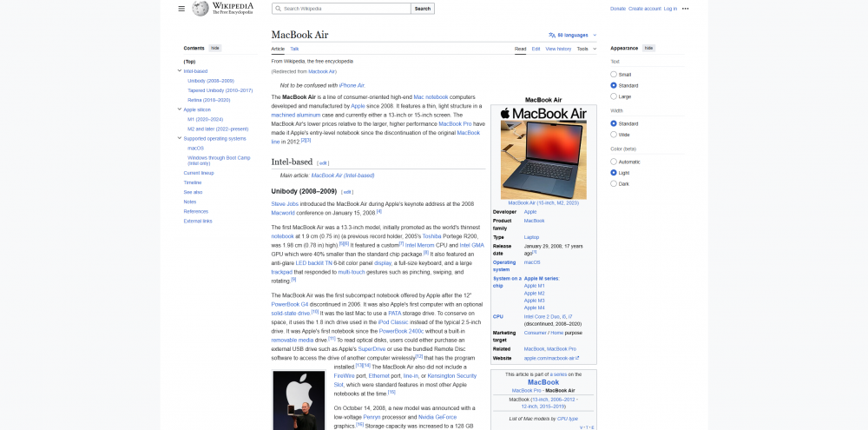Open the Steve Jobs keynote thumbnail
The height and width of the screenshot is (430, 868).
[299, 400]
